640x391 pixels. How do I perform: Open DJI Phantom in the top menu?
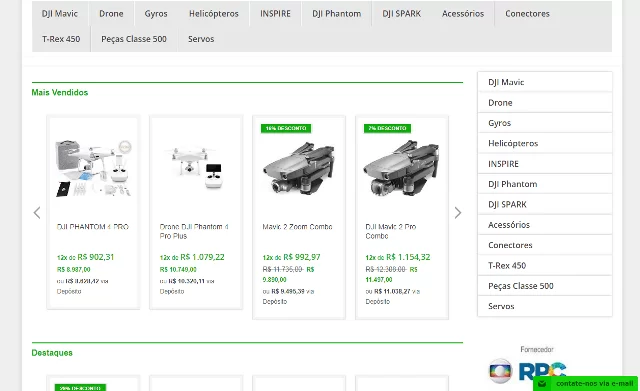[x=337, y=13]
